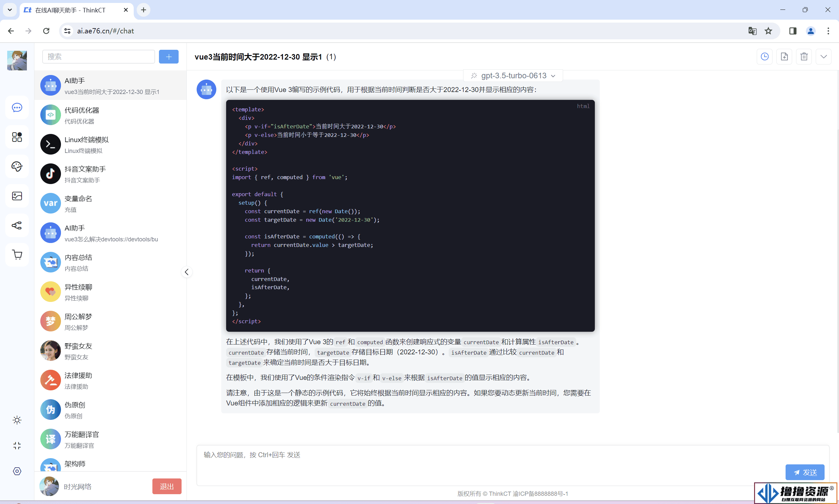The image size is (839, 504).
Task: Click the heart avatar of 异性续聊
Action: pyautogui.click(x=50, y=292)
